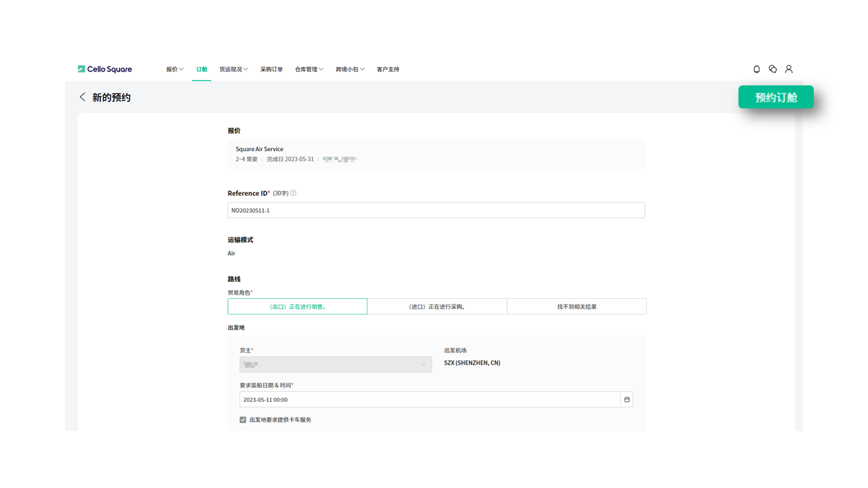Image resolution: width=868 pixels, height=488 pixels.
Task: Open the 采购订单 menu item
Action: click(271, 69)
